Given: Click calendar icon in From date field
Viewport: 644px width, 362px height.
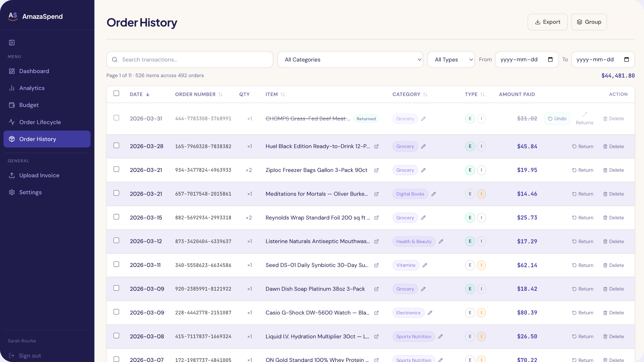Looking at the screenshot, I should (x=550, y=60).
